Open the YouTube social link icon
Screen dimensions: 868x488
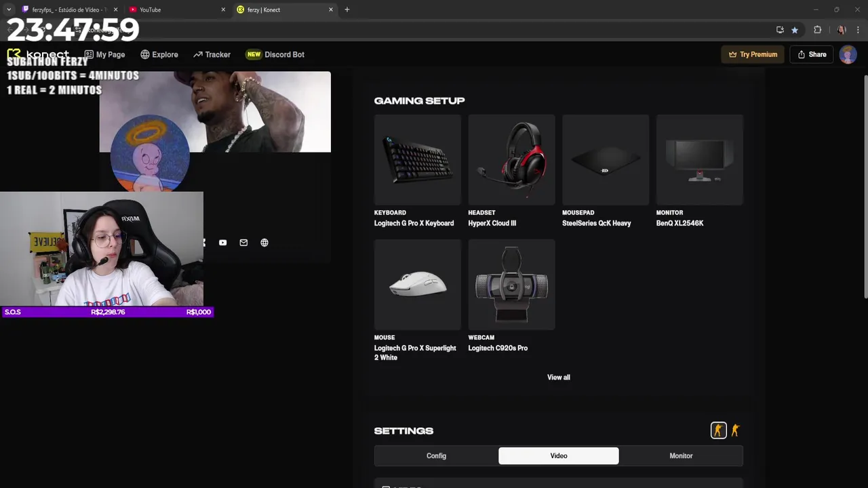coord(222,243)
